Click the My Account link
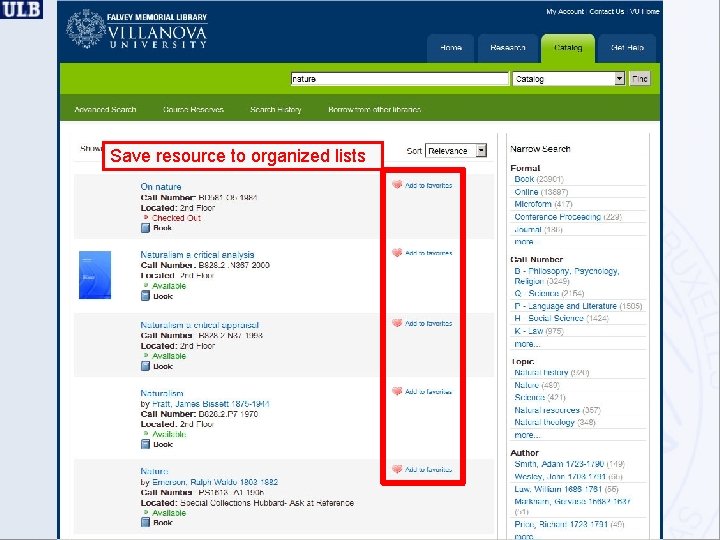720x540 pixels. point(565,11)
